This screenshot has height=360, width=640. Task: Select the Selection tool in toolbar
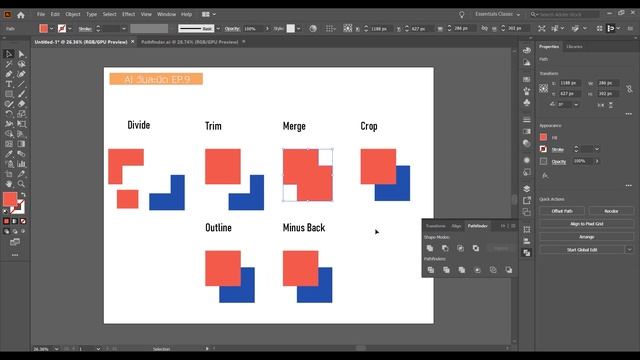coord(9,54)
